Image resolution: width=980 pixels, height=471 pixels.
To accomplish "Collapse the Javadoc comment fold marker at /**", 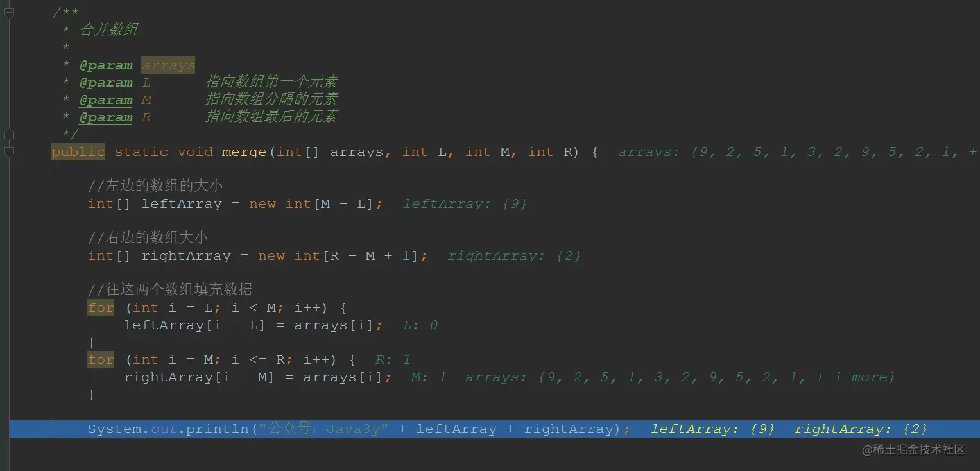I will (9, 12).
